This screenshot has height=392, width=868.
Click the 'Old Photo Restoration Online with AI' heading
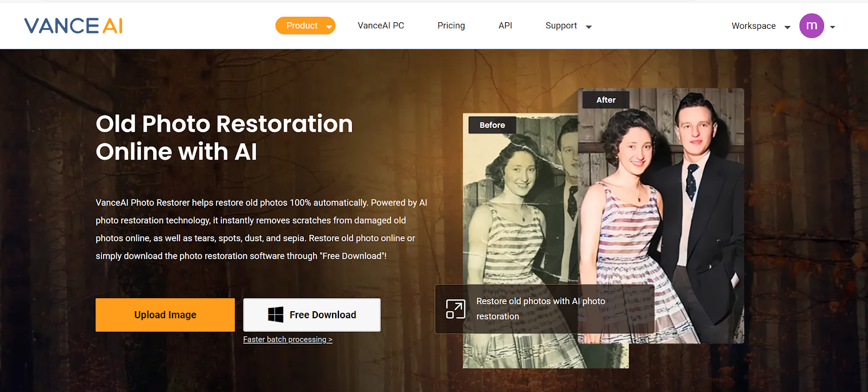pos(224,138)
